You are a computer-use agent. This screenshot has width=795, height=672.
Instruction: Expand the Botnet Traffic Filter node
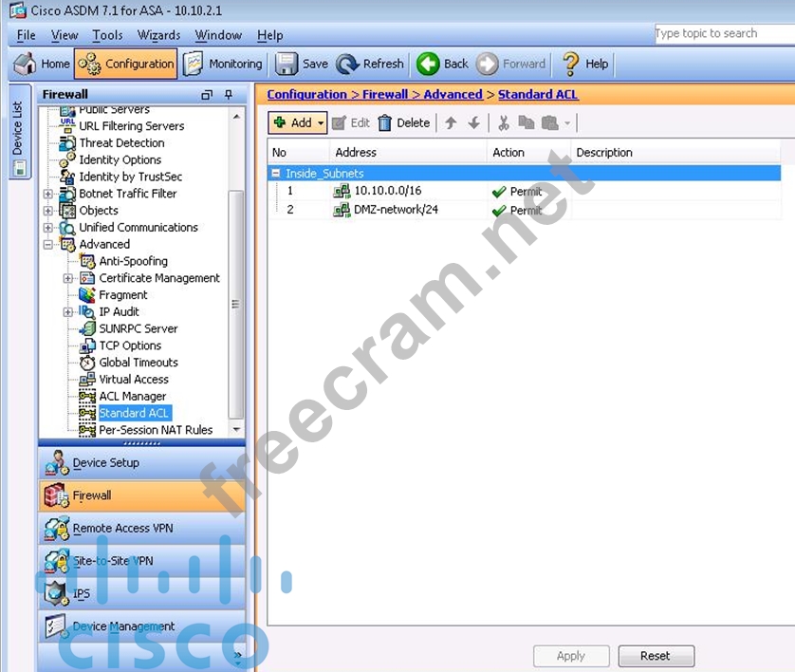[x=48, y=194]
